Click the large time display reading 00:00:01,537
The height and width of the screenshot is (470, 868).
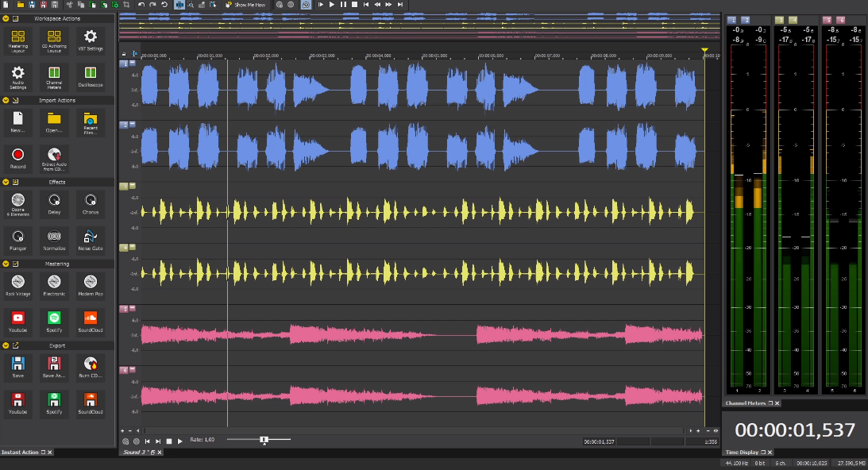tap(794, 429)
